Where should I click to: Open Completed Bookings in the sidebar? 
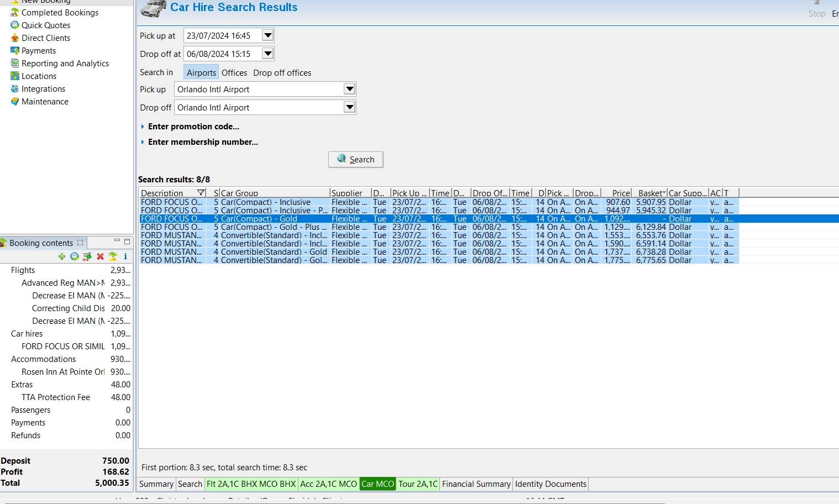coord(60,12)
